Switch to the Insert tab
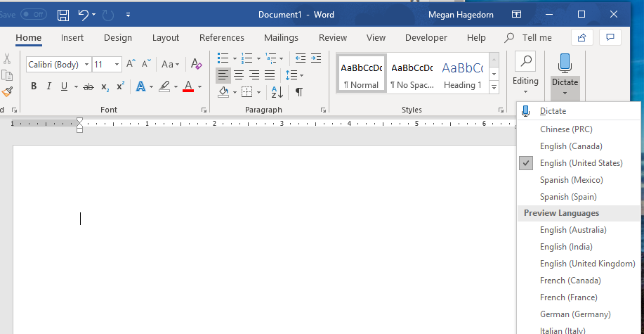This screenshot has height=334, width=644. pos(72,38)
